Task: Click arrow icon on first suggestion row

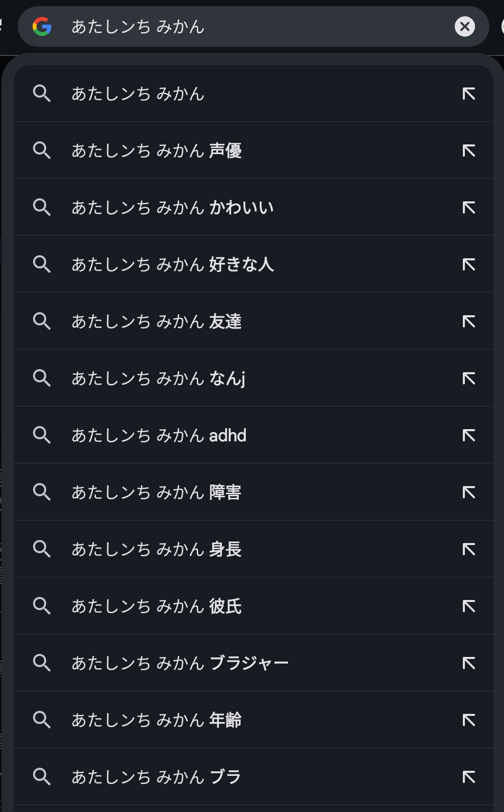Action: click(x=468, y=94)
